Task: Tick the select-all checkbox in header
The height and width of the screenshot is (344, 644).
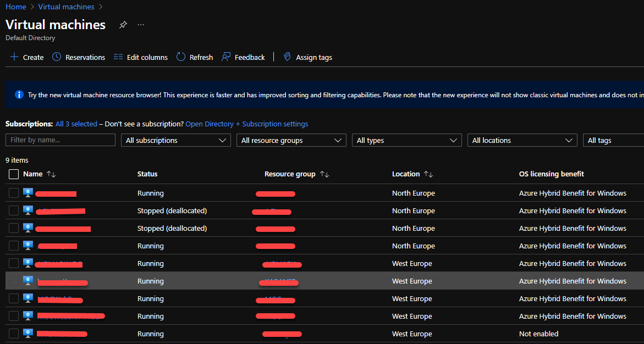Action: click(x=14, y=174)
